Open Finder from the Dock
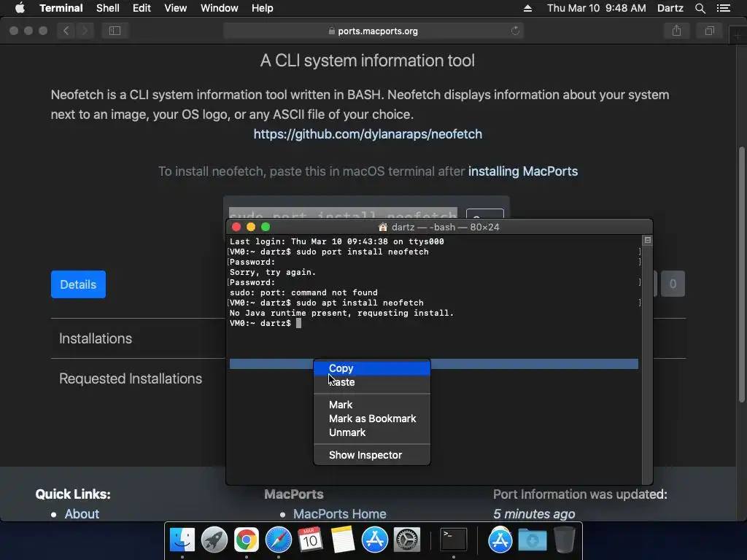747x560 pixels. tap(182, 540)
